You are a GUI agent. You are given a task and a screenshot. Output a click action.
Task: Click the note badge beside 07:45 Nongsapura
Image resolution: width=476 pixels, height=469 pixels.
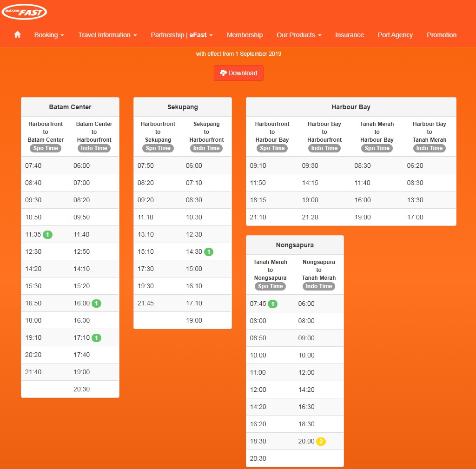click(x=272, y=304)
